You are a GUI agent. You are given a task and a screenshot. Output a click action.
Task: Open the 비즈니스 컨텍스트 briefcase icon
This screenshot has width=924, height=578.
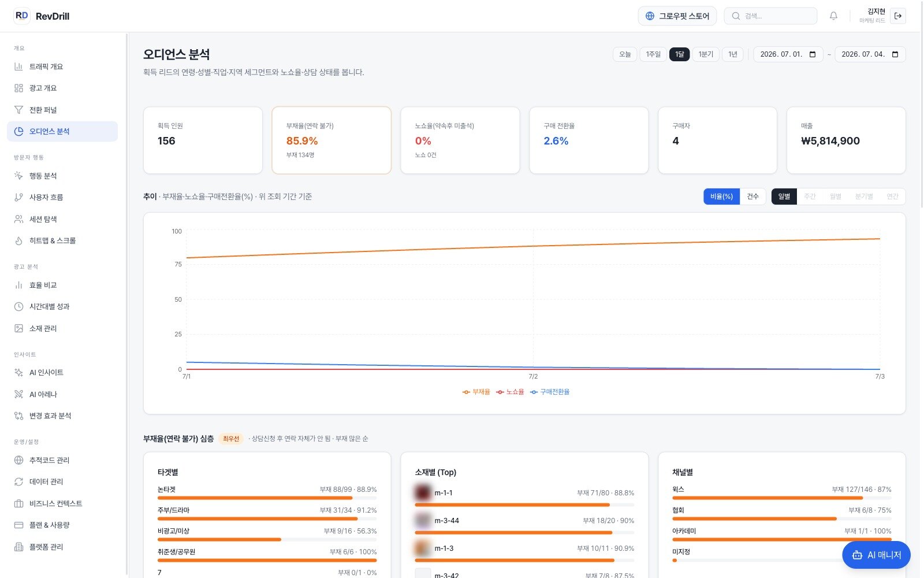tap(18, 503)
